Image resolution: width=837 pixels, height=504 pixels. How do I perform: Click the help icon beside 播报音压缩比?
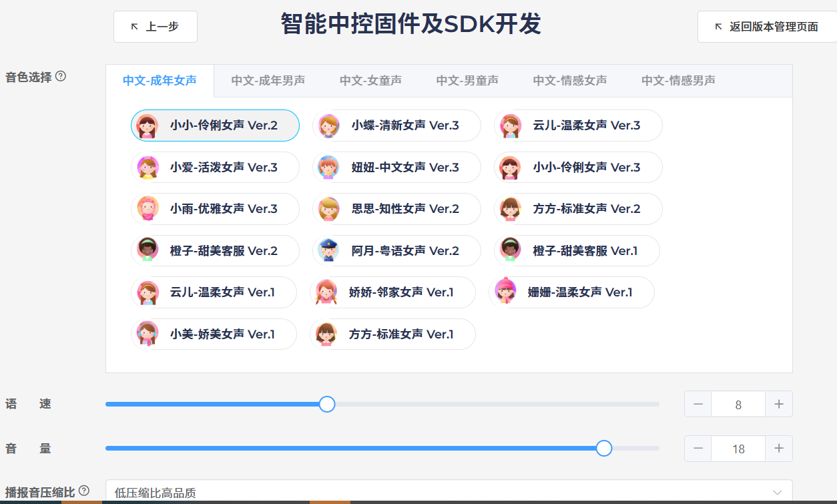[84, 491]
